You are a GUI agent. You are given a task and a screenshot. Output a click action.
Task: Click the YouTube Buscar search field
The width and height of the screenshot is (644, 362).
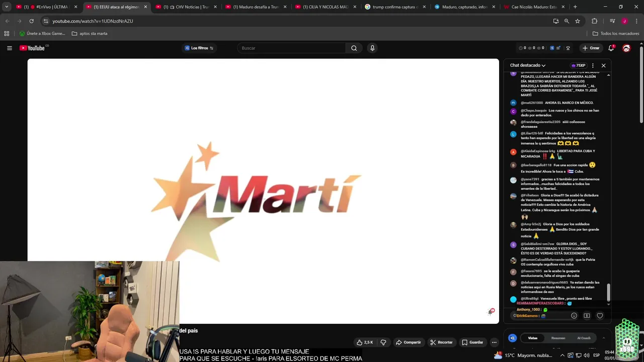pos(291,48)
